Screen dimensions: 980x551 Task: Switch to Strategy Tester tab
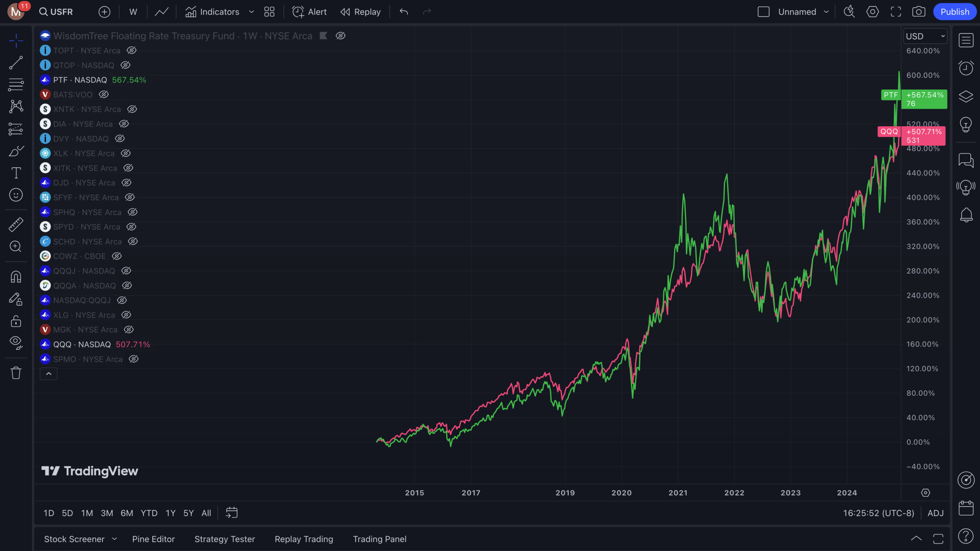(225, 539)
